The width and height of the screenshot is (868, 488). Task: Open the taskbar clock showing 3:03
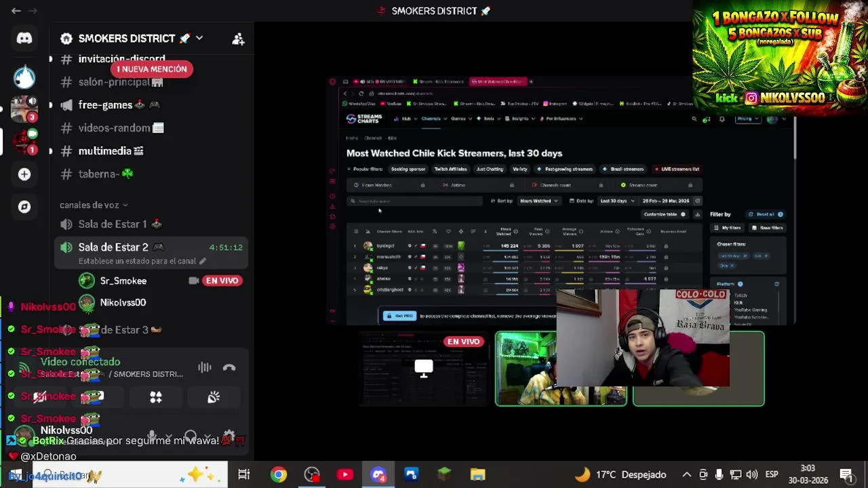pyautogui.click(x=808, y=474)
